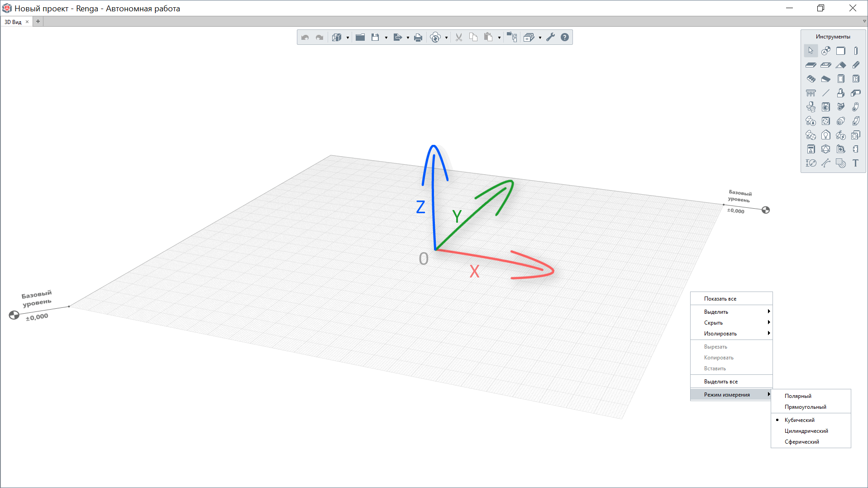Open Settings via the wrench icon

point(550,38)
